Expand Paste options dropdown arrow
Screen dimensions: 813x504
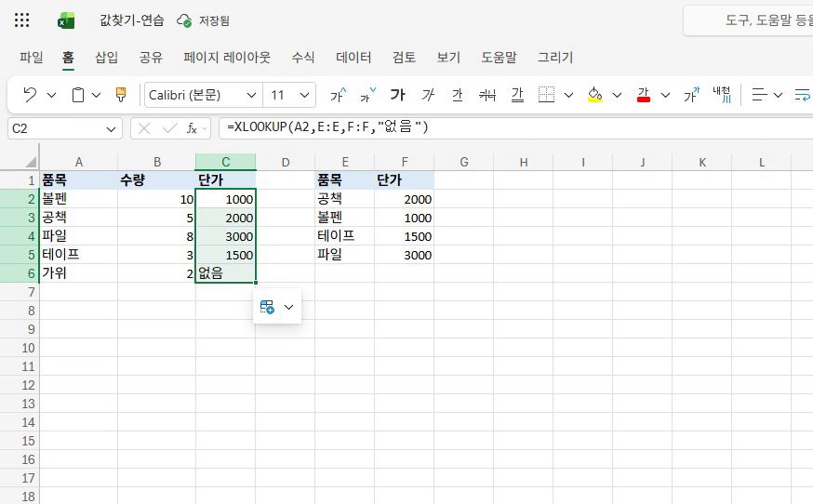(97, 96)
